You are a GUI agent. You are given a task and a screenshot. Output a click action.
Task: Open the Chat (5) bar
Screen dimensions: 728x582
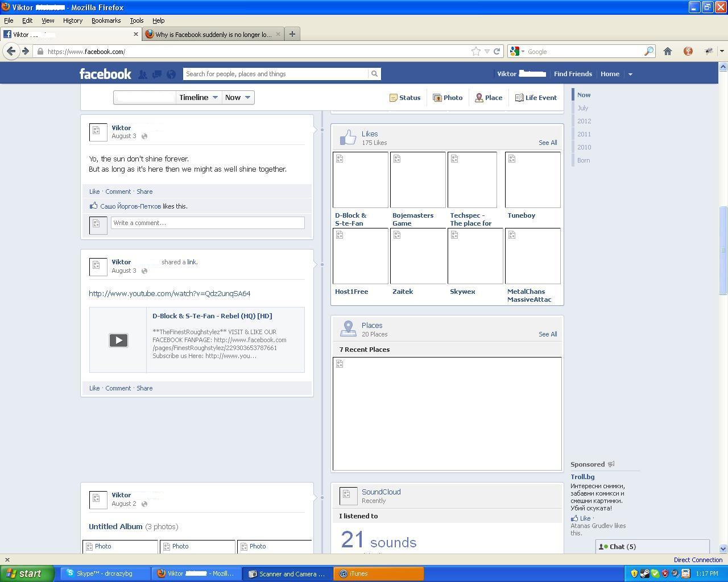(652, 547)
